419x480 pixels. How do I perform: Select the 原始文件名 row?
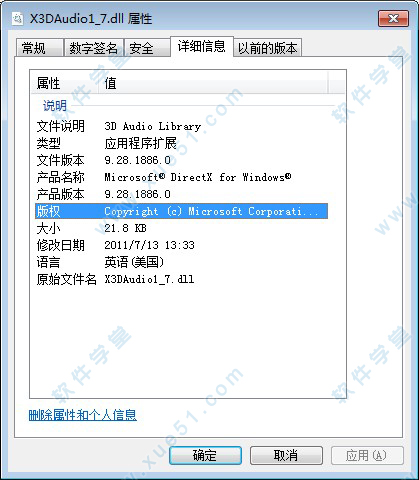tap(181, 279)
